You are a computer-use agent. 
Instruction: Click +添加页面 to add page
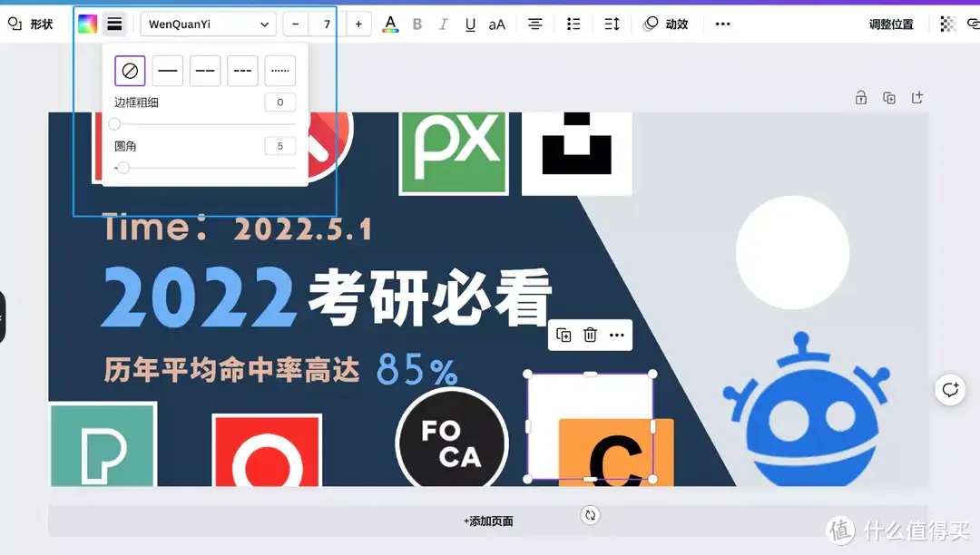coord(488,521)
